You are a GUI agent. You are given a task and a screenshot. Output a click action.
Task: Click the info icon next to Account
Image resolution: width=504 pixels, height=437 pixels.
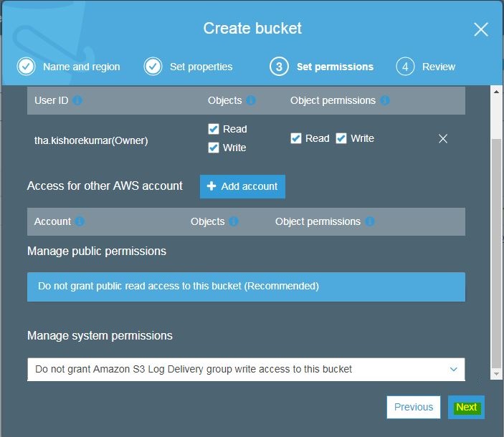(80, 221)
